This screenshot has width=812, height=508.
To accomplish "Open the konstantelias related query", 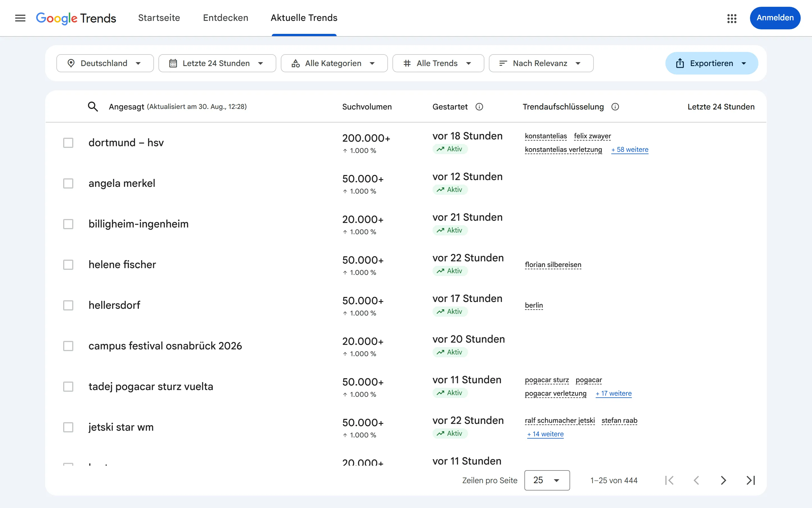I will click(546, 136).
